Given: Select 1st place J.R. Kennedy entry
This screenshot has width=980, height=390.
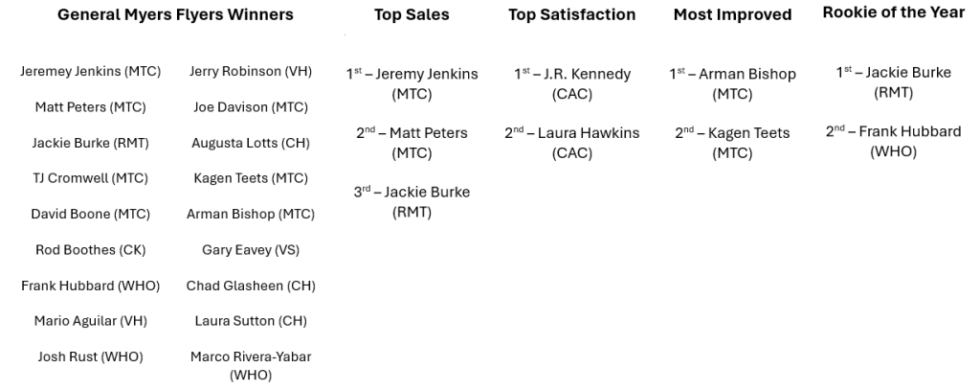Looking at the screenshot, I should (x=571, y=84).
